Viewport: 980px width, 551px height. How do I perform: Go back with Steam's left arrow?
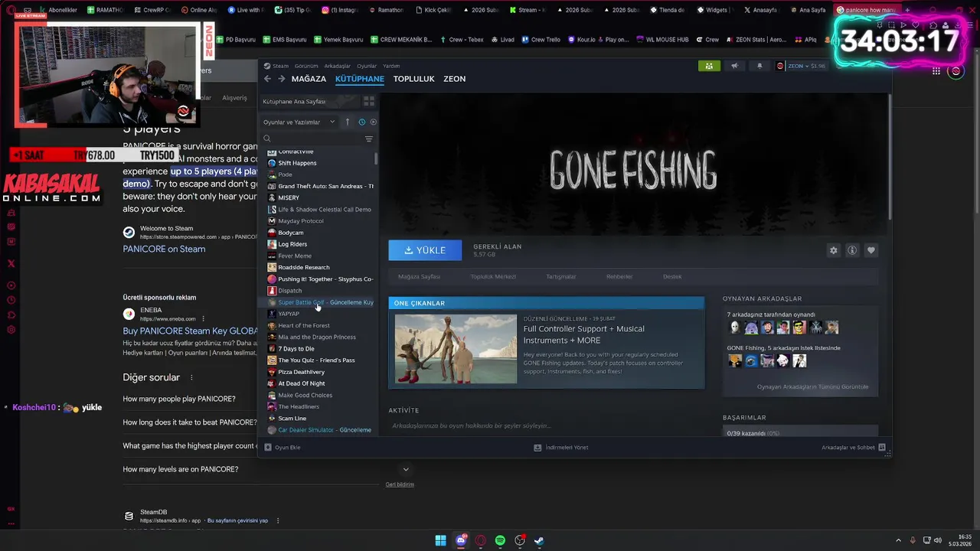(267, 79)
